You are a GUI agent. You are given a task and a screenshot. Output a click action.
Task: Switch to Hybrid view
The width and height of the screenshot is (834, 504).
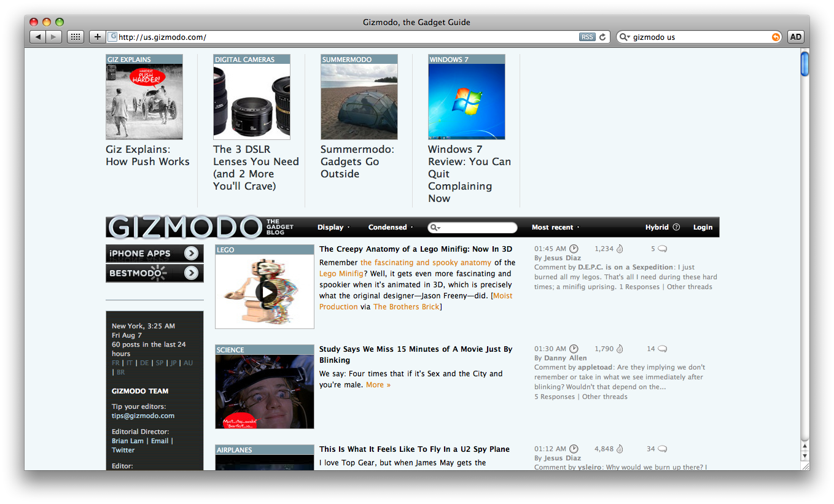coord(657,227)
